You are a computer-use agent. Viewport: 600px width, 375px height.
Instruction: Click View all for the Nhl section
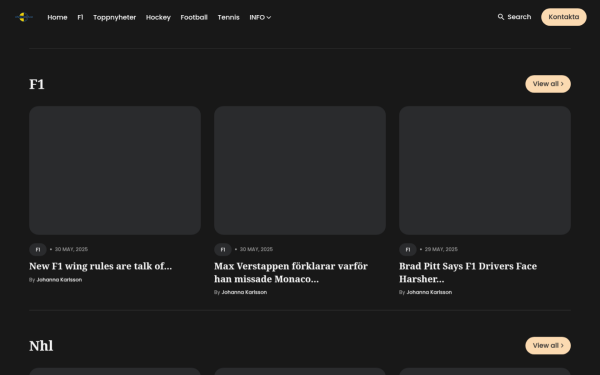tap(548, 346)
